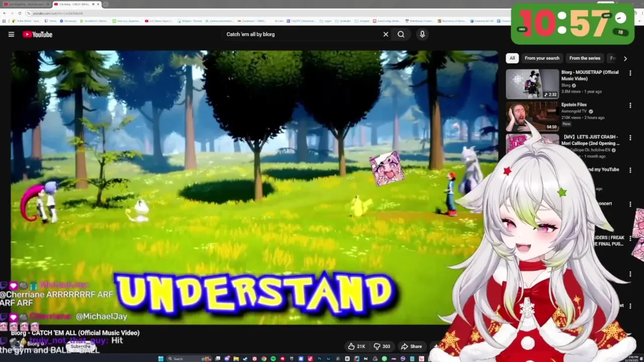Open options menu for the concert video

click(630, 204)
